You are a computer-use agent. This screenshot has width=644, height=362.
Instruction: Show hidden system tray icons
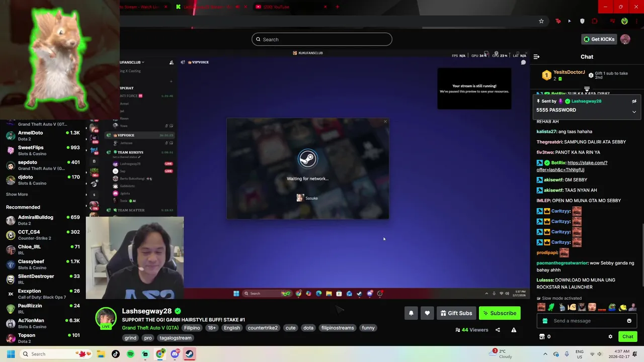545,354
